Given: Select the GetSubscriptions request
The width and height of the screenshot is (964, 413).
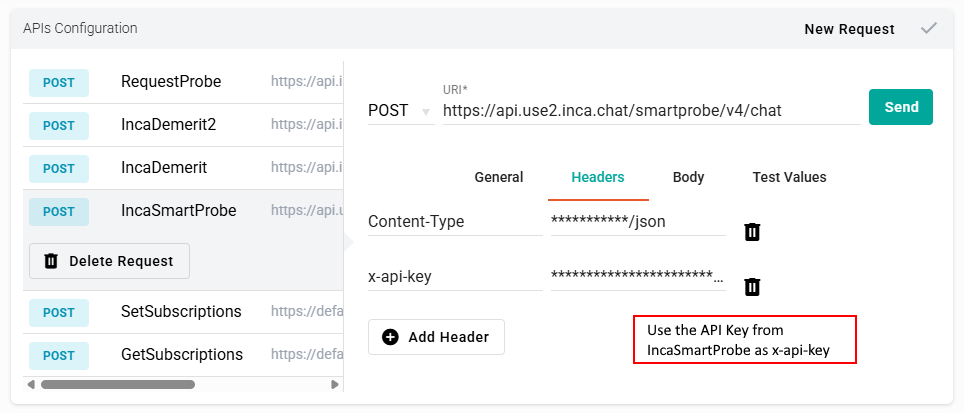Looking at the screenshot, I should (181, 354).
